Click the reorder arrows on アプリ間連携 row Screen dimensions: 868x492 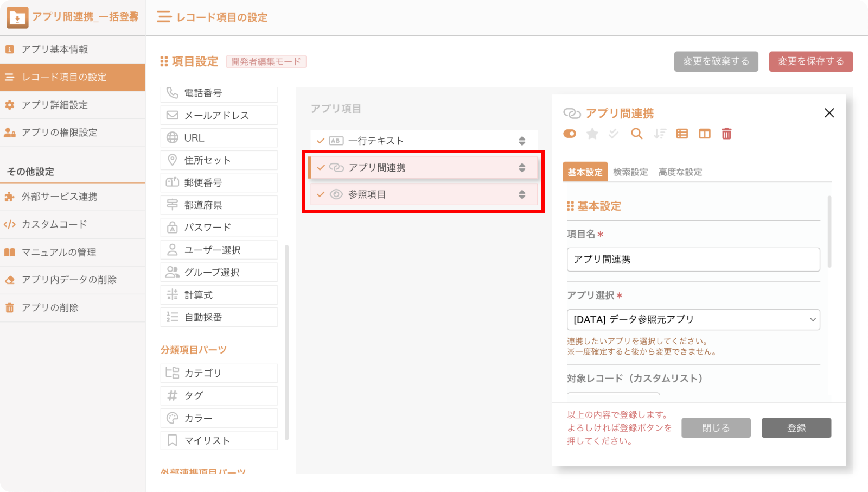pos(522,168)
